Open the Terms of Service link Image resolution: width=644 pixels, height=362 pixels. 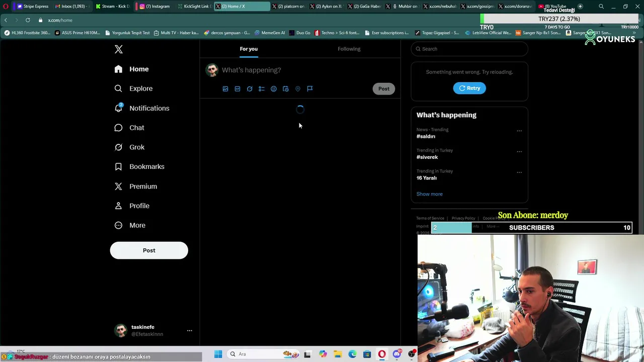point(430,218)
